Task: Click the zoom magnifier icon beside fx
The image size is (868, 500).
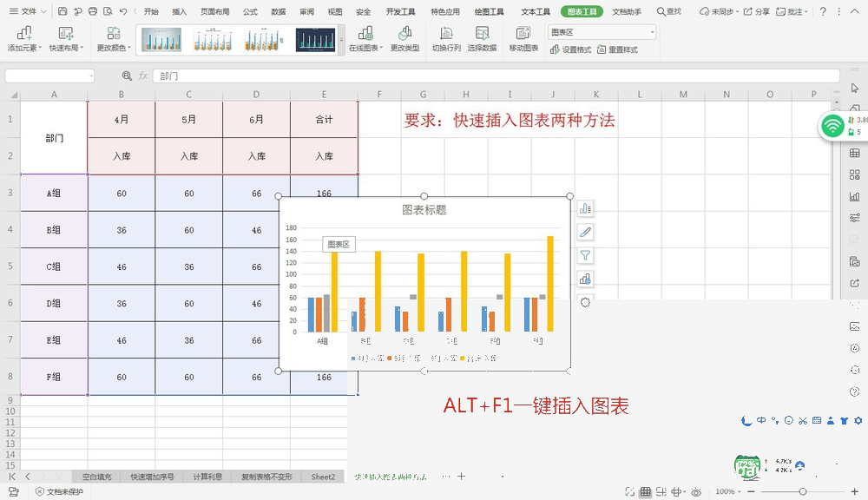Action: [127, 76]
